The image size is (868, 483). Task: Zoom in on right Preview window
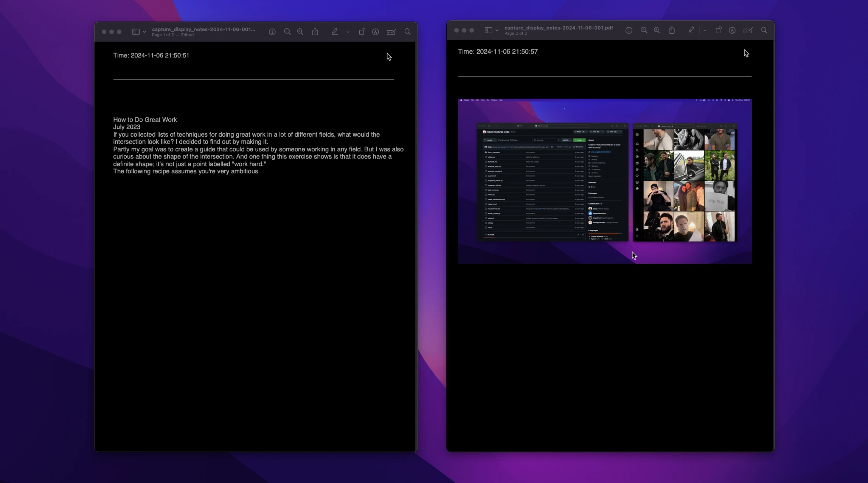[657, 30]
